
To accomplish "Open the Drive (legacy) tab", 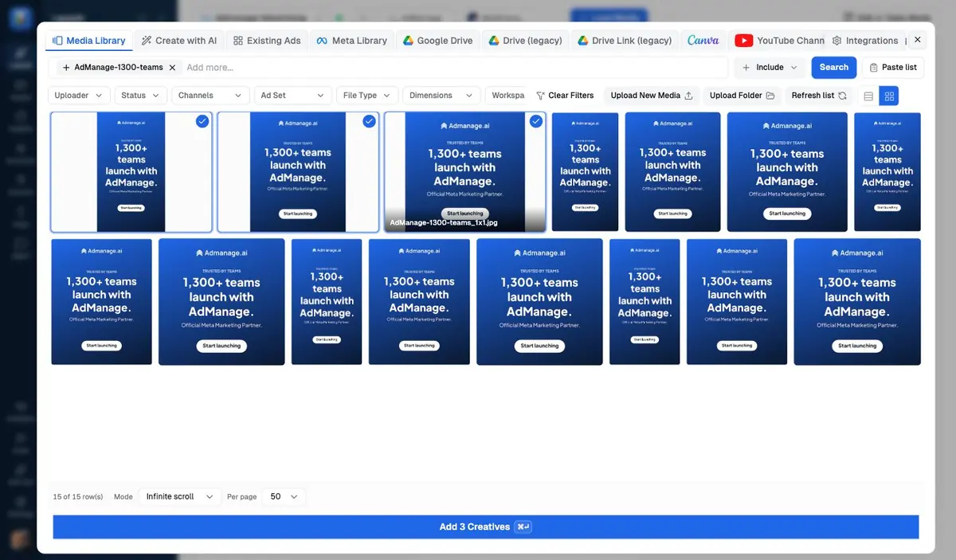I will (x=525, y=41).
